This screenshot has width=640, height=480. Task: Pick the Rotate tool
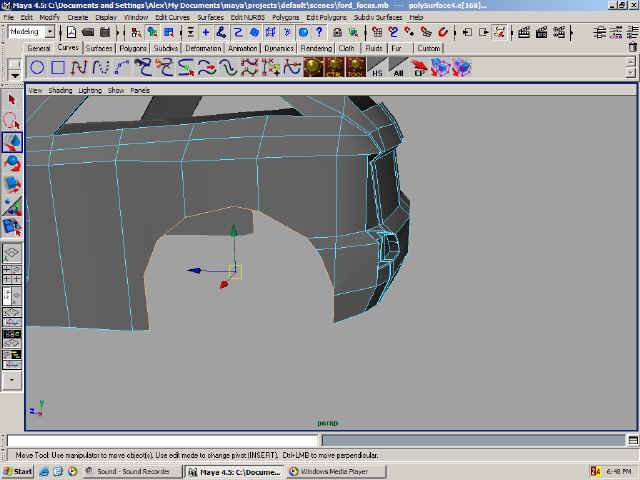point(13,163)
